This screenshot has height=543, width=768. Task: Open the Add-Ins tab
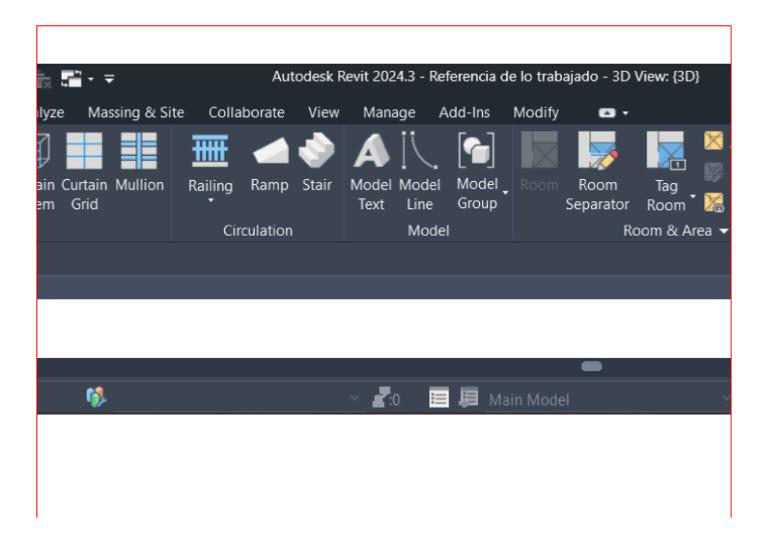464,113
